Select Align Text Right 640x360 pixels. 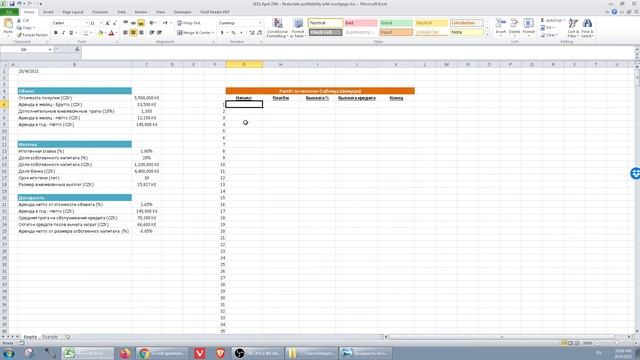click(x=141, y=33)
